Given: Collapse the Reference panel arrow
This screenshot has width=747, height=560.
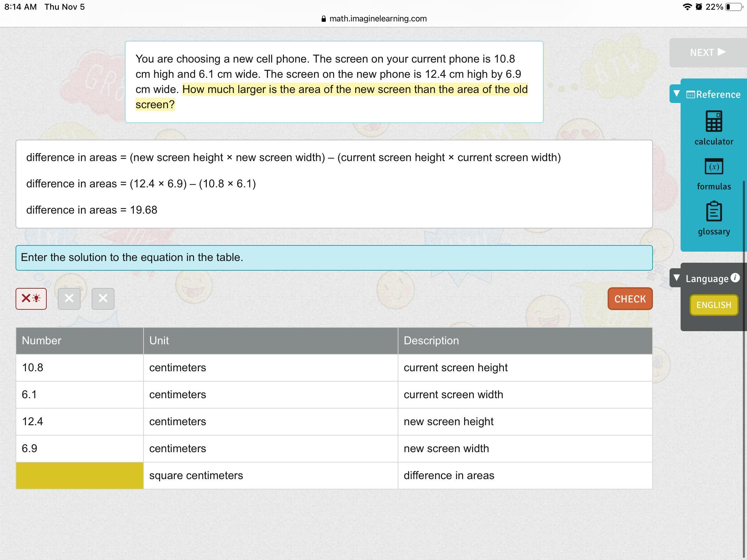Looking at the screenshot, I should pos(677,94).
